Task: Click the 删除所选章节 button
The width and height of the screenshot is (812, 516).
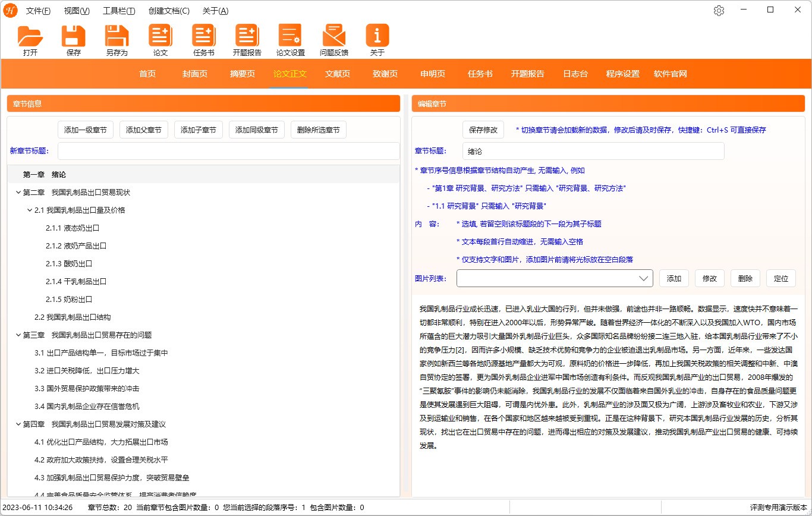Action: coord(318,129)
